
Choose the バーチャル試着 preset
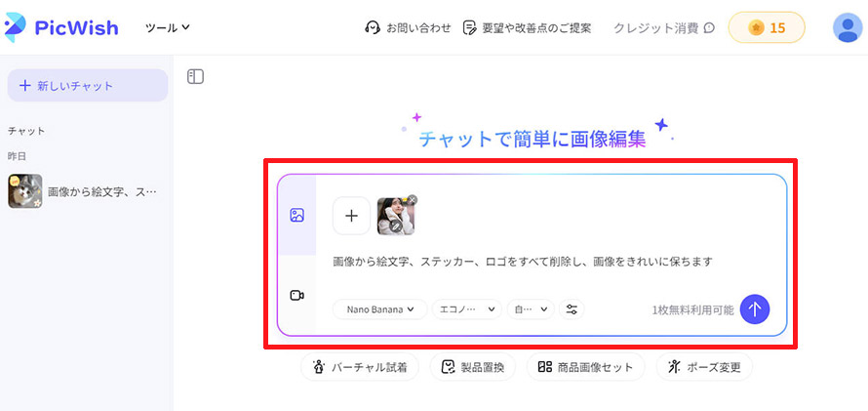point(360,367)
